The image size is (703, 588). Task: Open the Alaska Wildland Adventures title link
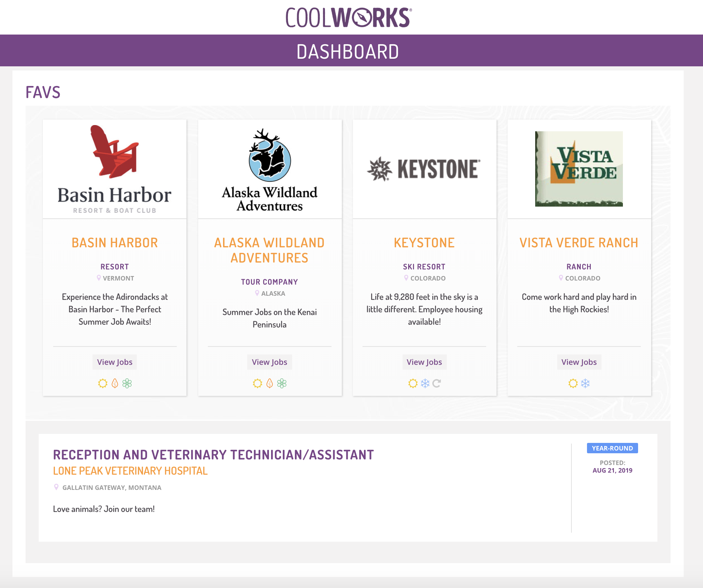270,250
